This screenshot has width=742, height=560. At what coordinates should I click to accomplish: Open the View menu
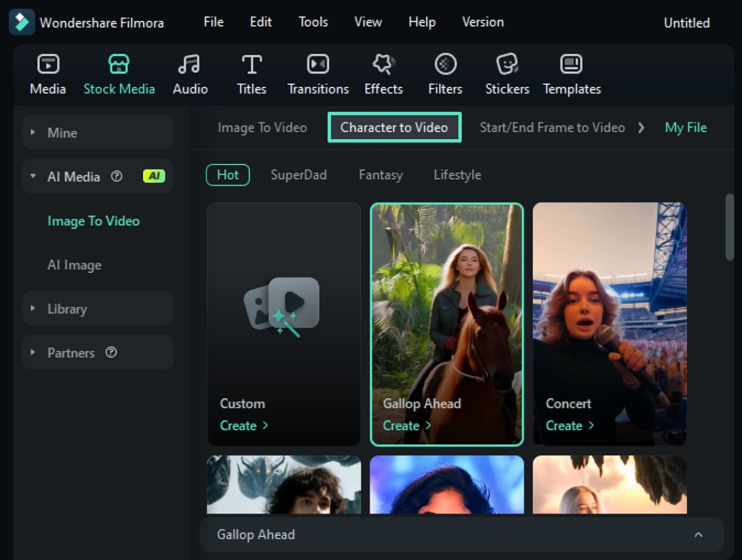368,22
